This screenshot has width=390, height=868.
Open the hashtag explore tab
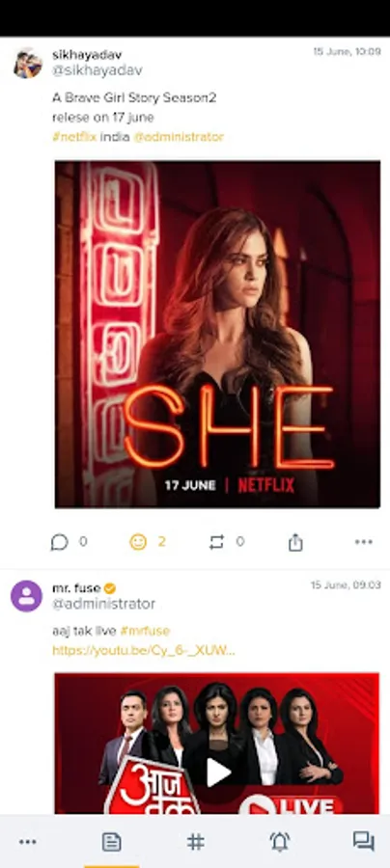pyautogui.click(x=196, y=842)
